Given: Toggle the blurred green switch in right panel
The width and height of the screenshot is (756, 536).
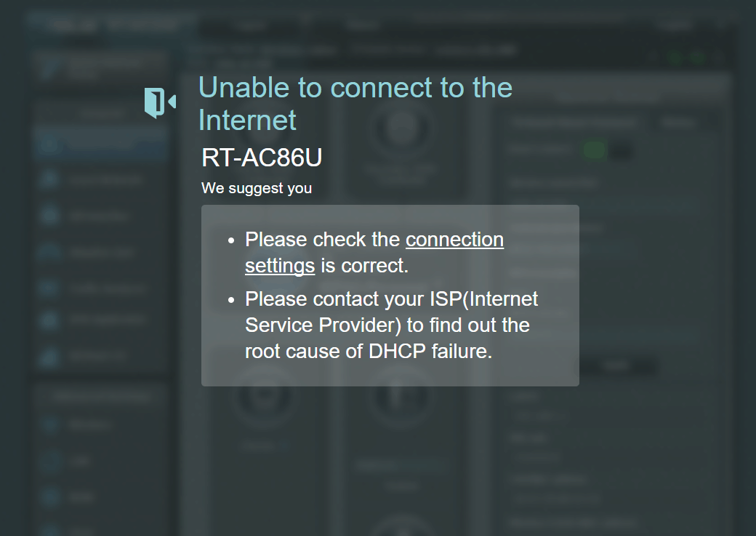Looking at the screenshot, I should [594, 150].
